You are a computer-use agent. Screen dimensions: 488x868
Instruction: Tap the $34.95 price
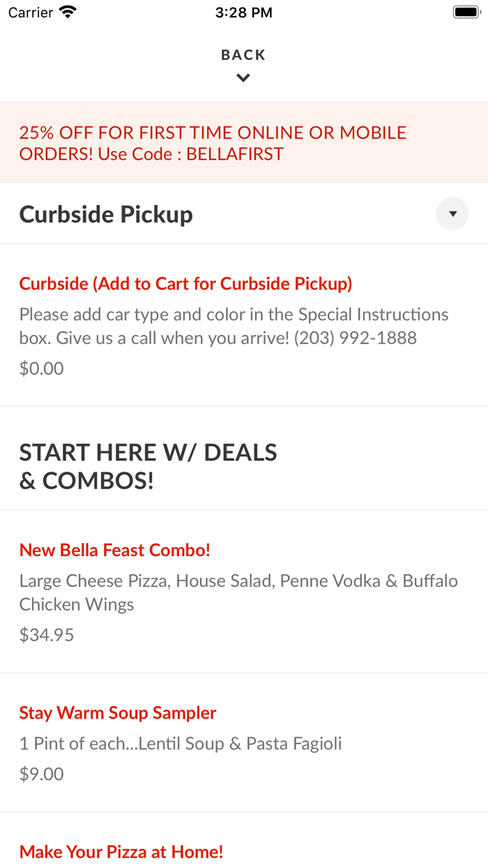coord(47,635)
